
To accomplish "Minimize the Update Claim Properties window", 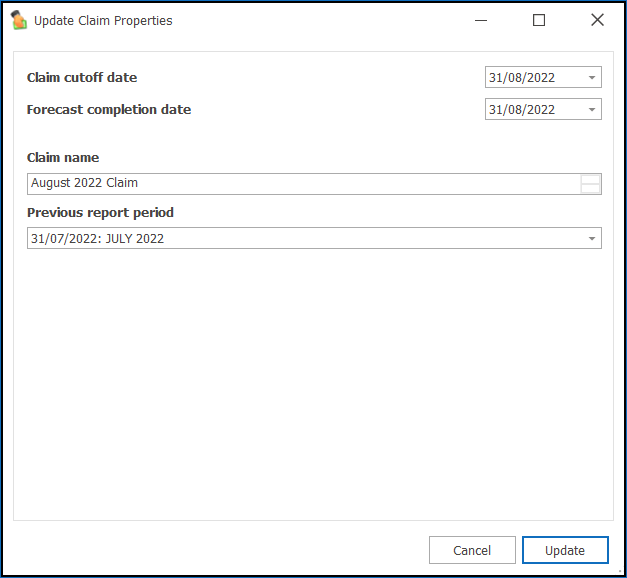I will click(x=481, y=20).
